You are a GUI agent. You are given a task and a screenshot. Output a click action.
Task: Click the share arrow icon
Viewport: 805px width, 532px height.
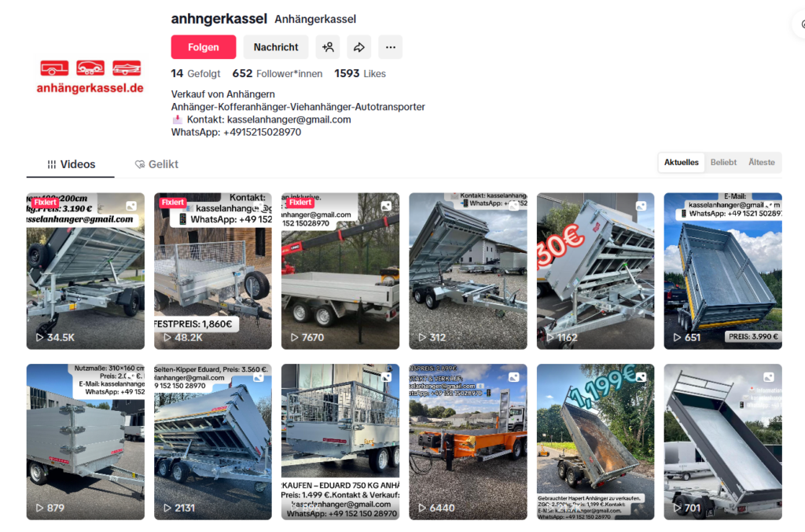click(x=358, y=47)
